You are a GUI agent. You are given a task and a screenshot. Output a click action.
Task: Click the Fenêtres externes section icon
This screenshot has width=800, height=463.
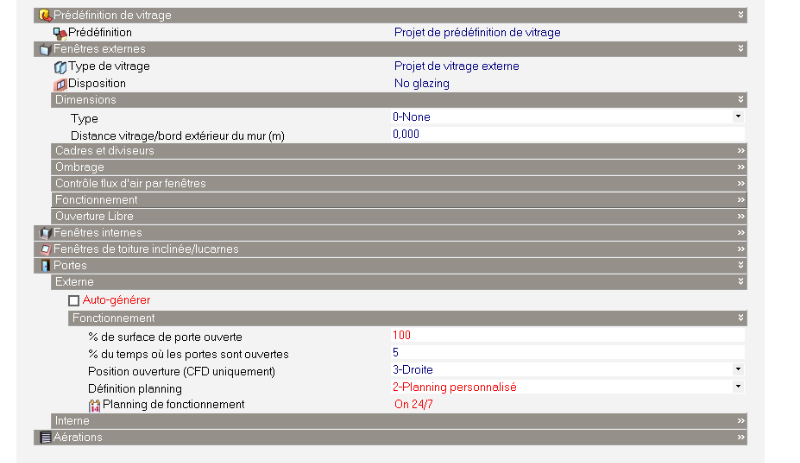click(x=44, y=49)
